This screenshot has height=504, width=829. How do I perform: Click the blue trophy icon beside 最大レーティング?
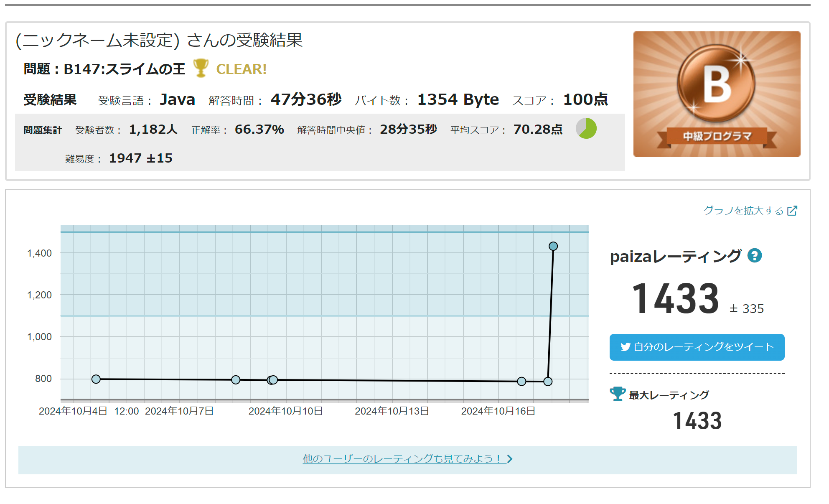[x=617, y=394]
